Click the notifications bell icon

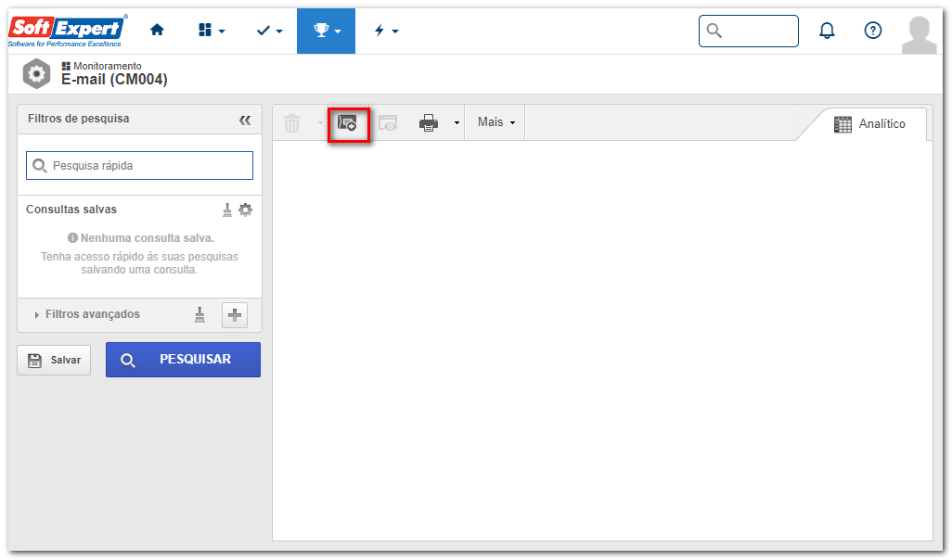[x=827, y=31]
